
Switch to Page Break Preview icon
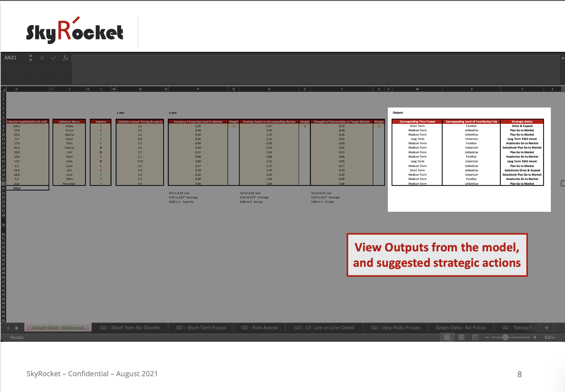(x=475, y=337)
